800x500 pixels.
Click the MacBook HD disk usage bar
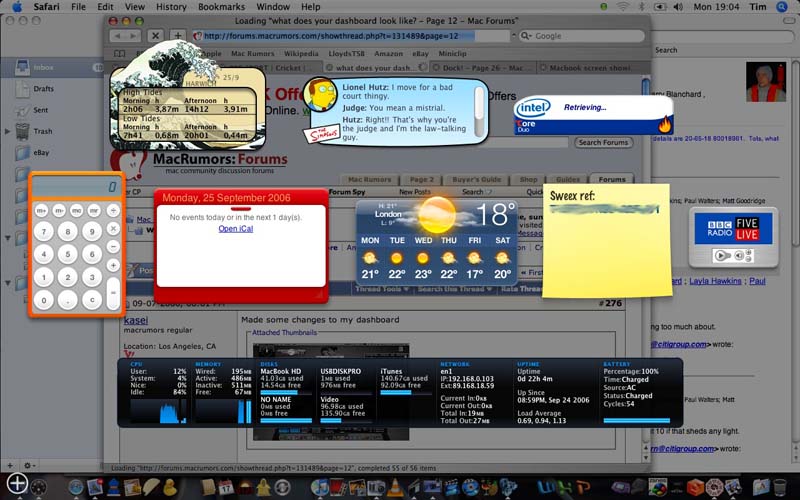(x=286, y=392)
